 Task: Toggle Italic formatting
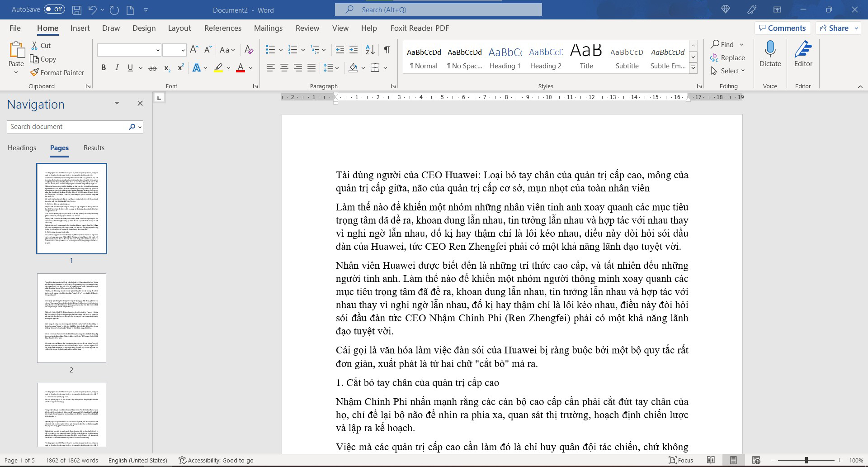click(x=117, y=68)
